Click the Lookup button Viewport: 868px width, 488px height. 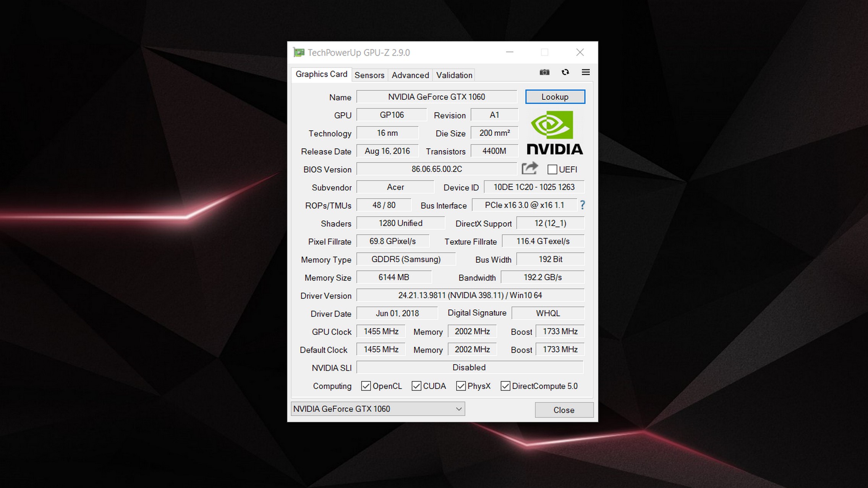(x=555, y=97)
